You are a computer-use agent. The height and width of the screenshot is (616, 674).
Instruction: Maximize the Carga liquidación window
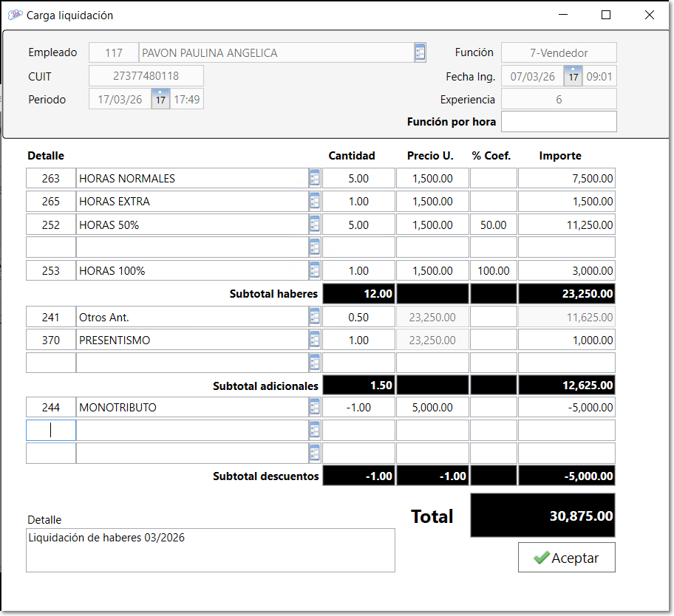(606, 15)
